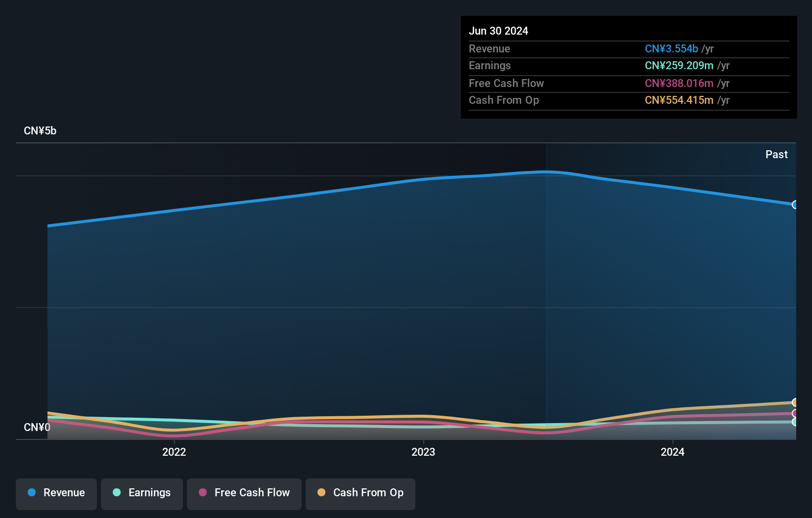Click the Earnings row label in tooltip
This screenshot has width=812, height=518.
[x=490, y=65]
